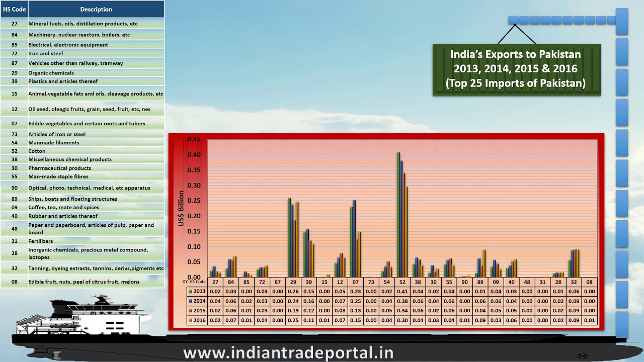
Task: Select the Mineral fuels, oils, distillation products row
Action: coord(83,24)
